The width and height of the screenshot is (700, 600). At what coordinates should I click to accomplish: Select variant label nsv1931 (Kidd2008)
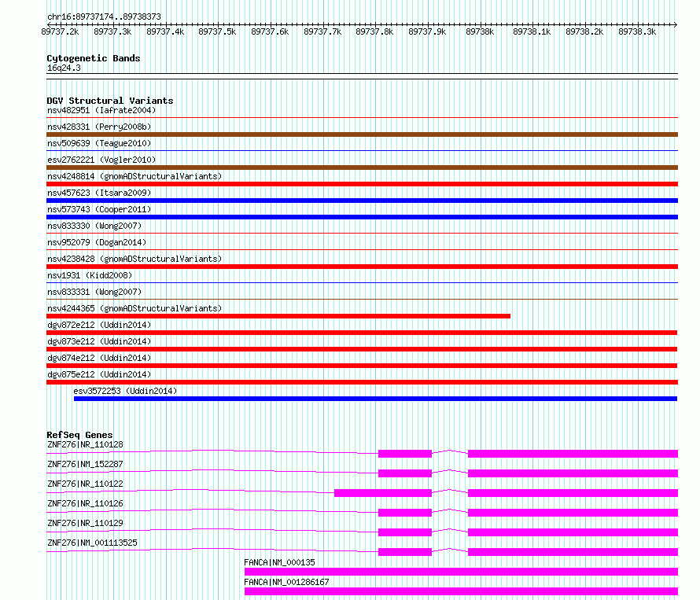click(90, 275)
